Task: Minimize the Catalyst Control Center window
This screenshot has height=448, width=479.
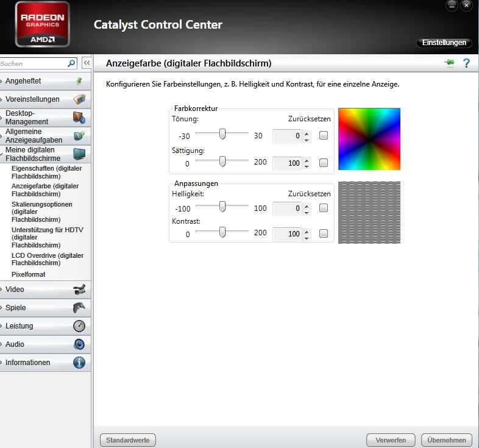Action: pos(452,5)
